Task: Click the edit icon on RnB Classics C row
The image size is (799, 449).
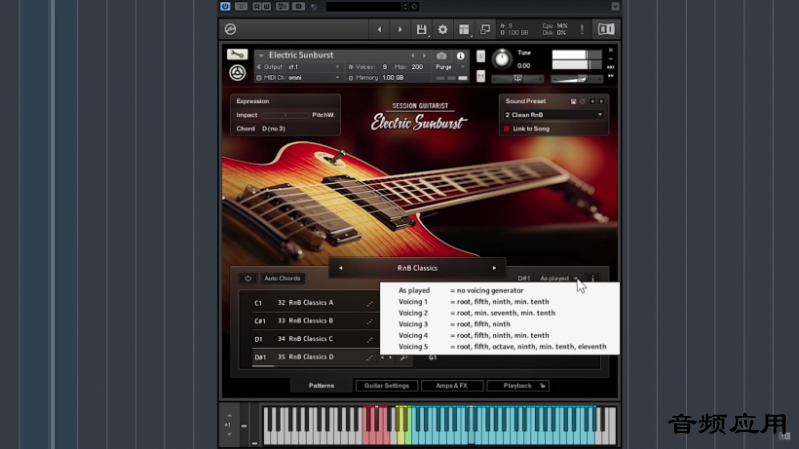Action: (x=370, y=339)
